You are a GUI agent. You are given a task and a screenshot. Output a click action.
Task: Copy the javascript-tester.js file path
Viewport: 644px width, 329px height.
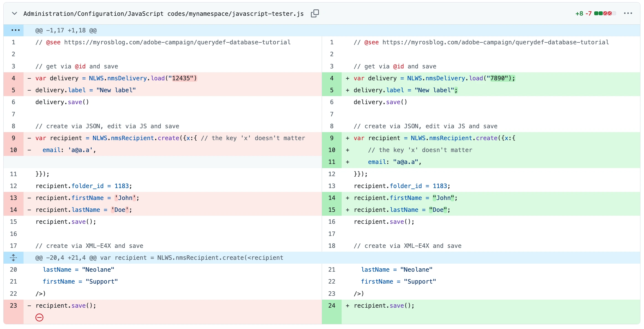point(315,14)
